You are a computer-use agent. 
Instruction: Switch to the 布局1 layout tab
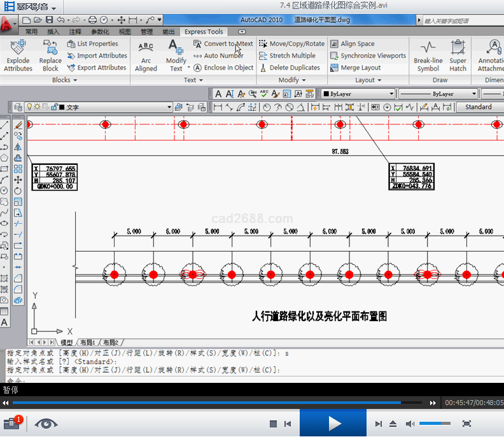89,343
